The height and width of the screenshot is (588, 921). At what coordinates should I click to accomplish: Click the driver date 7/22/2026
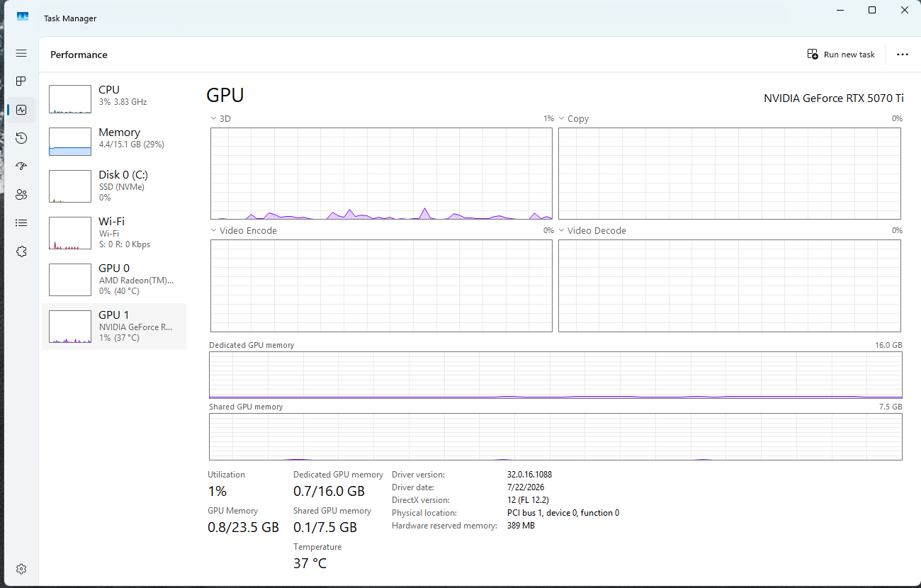pos(526,487)
